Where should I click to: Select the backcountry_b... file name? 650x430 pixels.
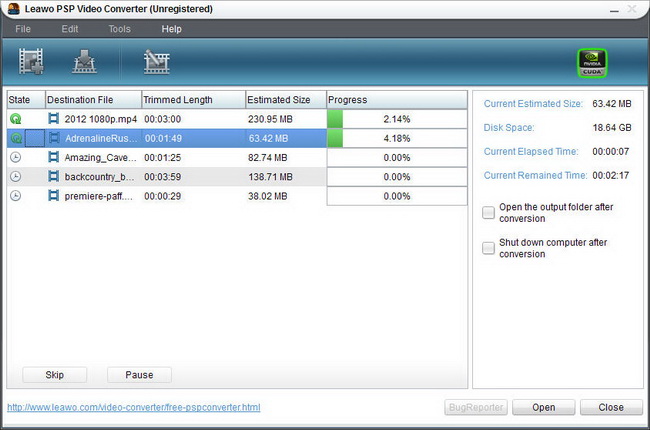(x=99, y=177)
